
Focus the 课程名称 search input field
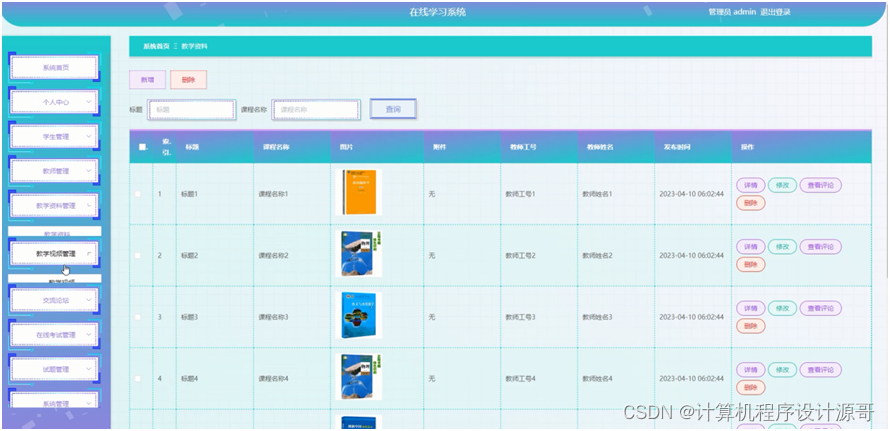pos(316,110)
